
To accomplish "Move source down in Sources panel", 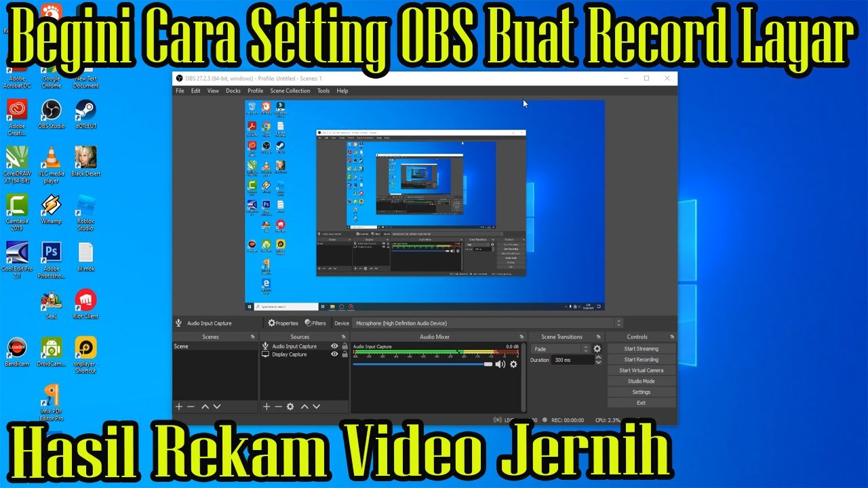I will (x=316, y=407).
